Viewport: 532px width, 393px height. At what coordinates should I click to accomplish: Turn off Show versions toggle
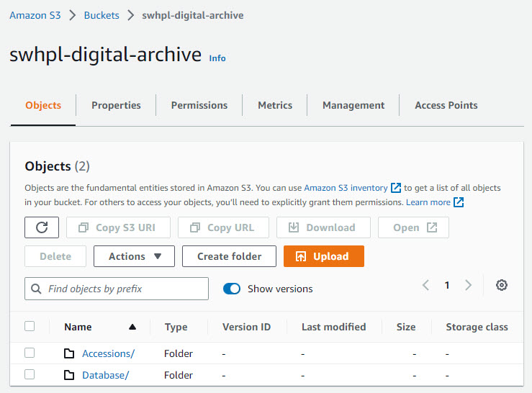(232, 289)
